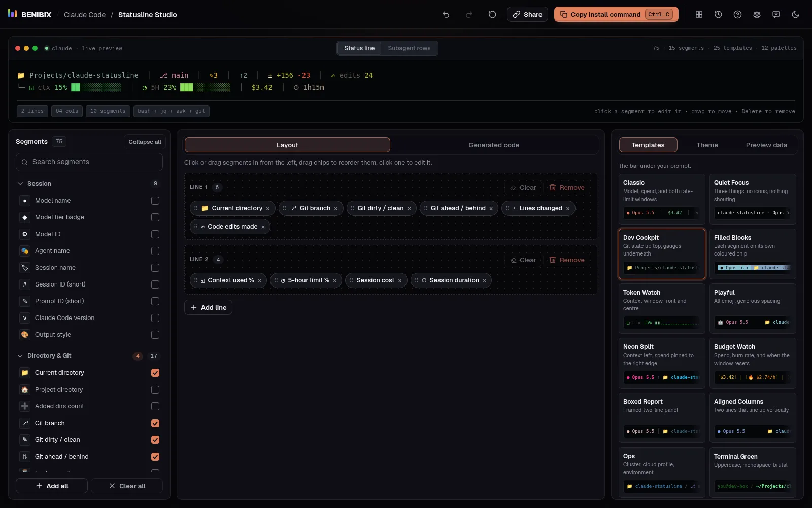Check the Model tier badge segment
Image resolution: width=812 pixels, height=508 pixels.
tap(155, 217)
